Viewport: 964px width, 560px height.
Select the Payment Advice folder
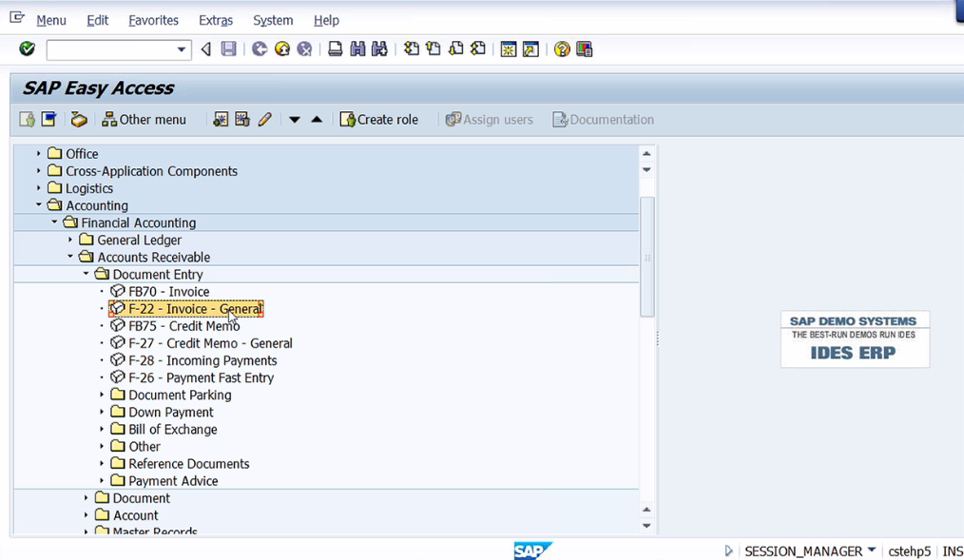click(x=173, y=481)
